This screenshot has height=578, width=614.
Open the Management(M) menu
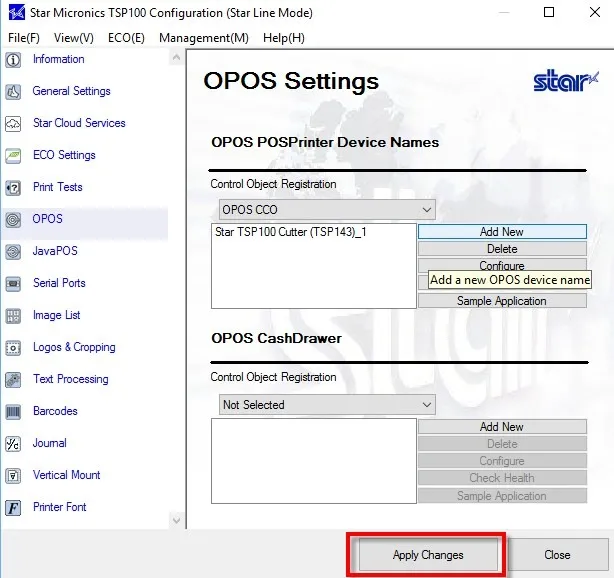pyautogui.click(x=204, y=38)
